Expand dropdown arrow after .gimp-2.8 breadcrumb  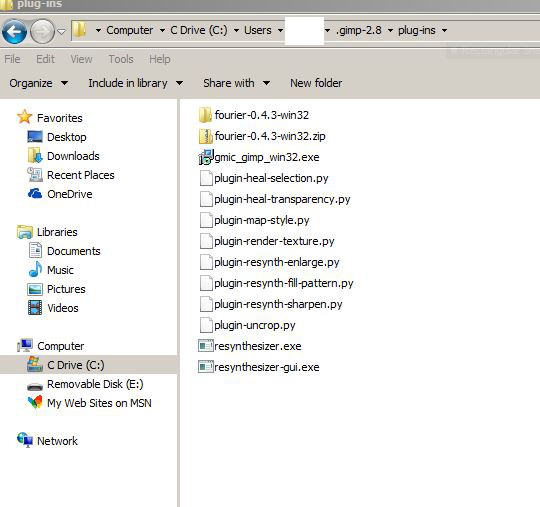[390, 31]
